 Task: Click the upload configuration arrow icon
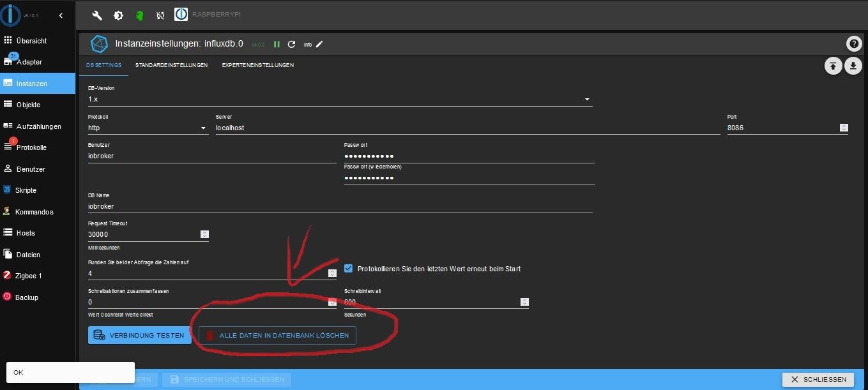(833, 66)
